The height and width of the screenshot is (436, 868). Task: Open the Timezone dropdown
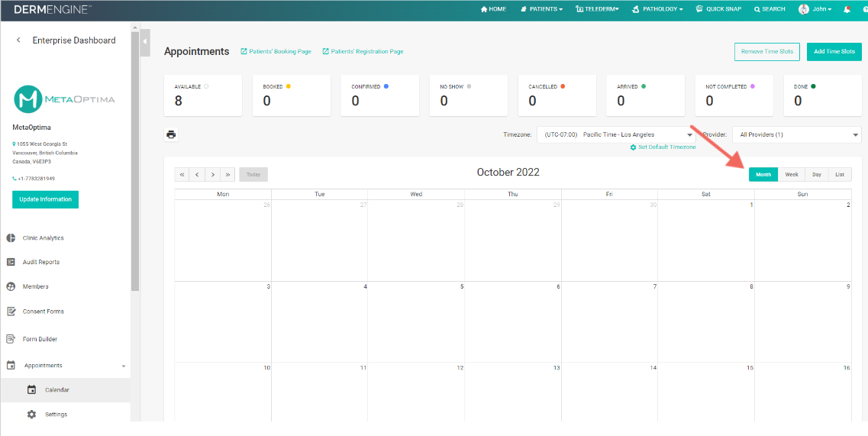pos(617,134)
